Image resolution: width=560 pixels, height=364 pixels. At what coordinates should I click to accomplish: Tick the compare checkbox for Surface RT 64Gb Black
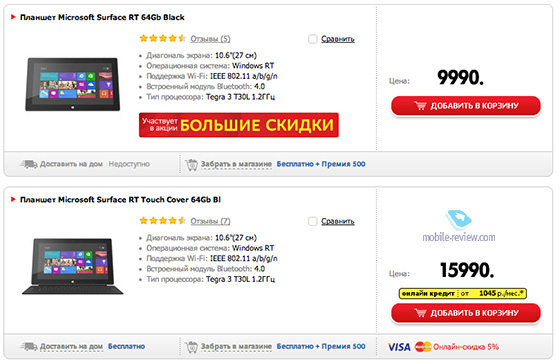[312, 39]
